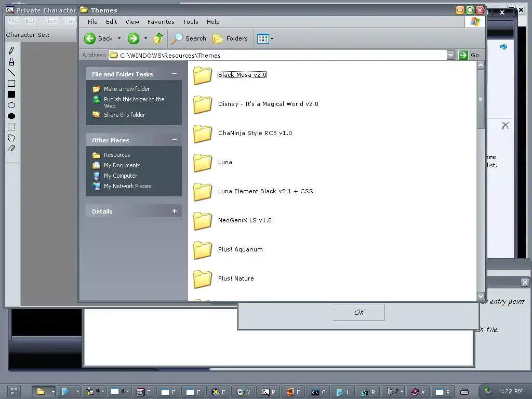Go up one folder level
Screen dimensions: 532x399
pos(158,38)
